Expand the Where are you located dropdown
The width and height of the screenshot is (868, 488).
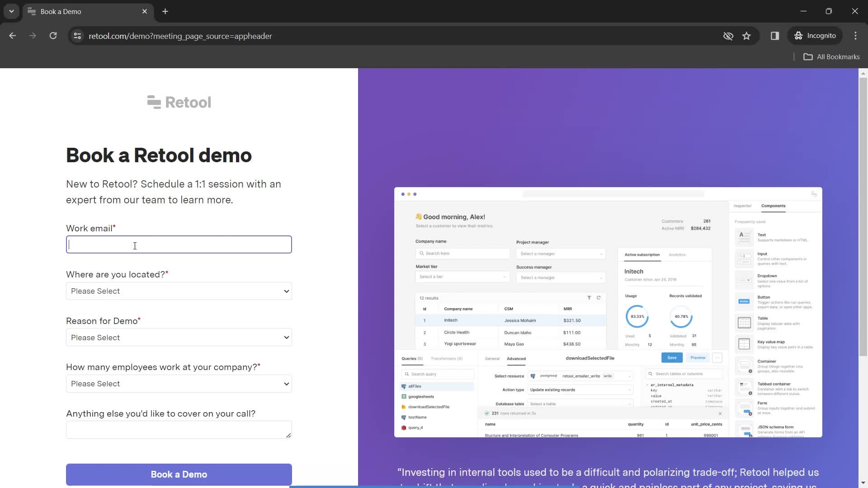click(x=179, y=291)
